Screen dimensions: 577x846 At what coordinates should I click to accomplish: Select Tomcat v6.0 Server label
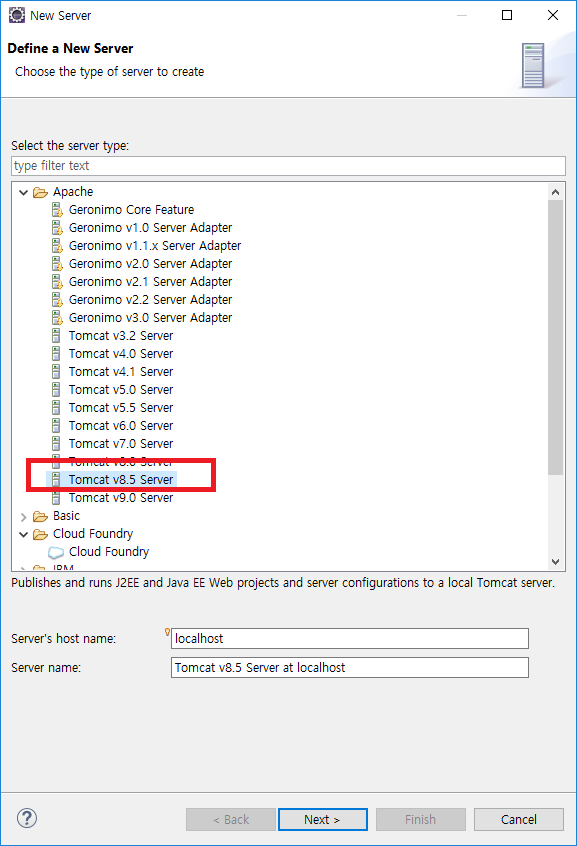pos(121,426)
